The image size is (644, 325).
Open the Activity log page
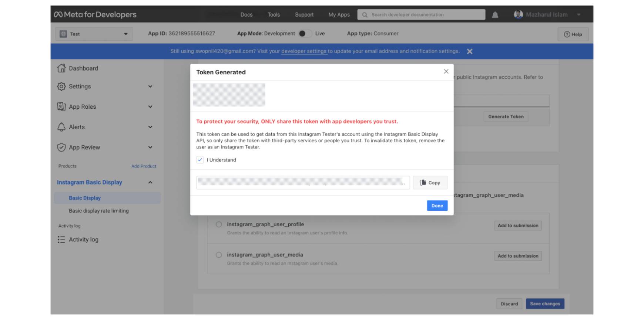[84, 240]
